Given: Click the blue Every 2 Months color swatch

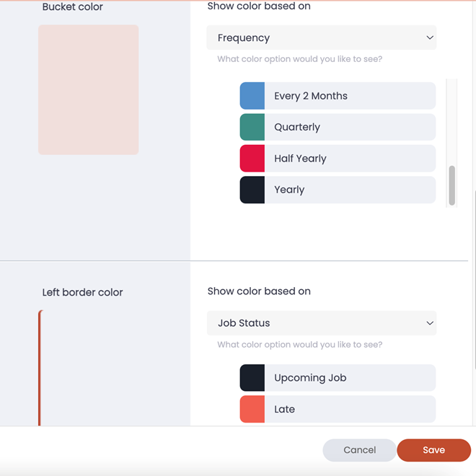Looking at the screenshot, I should [x=252, y=96].
